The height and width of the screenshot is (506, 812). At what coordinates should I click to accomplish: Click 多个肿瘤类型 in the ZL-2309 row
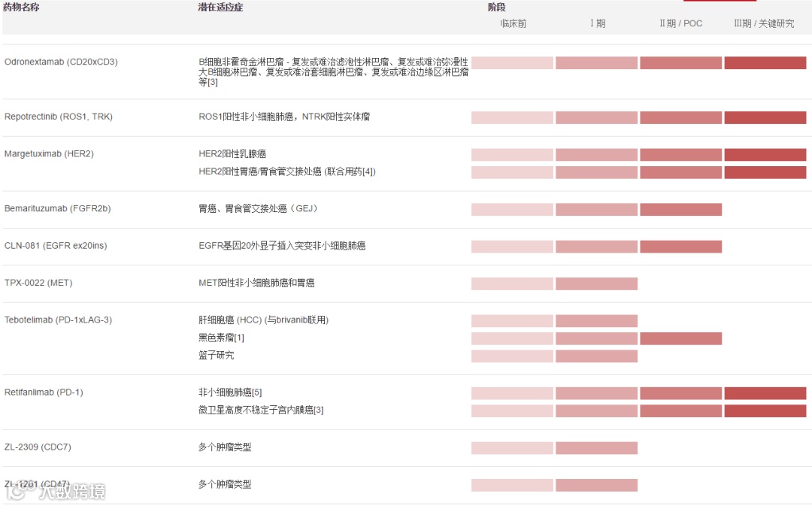225,447
